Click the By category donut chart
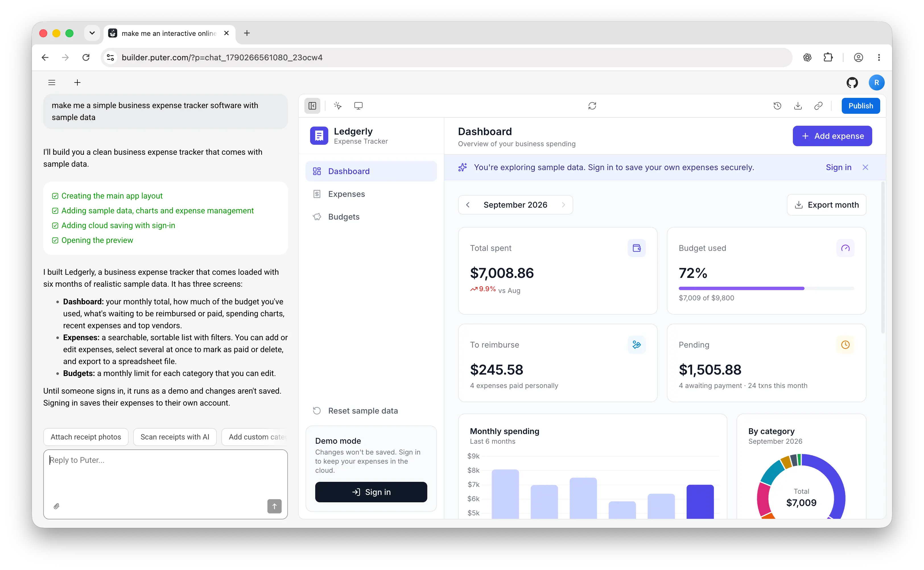The width and height of the screenshot is (924, 570). [x=801, y=487]
